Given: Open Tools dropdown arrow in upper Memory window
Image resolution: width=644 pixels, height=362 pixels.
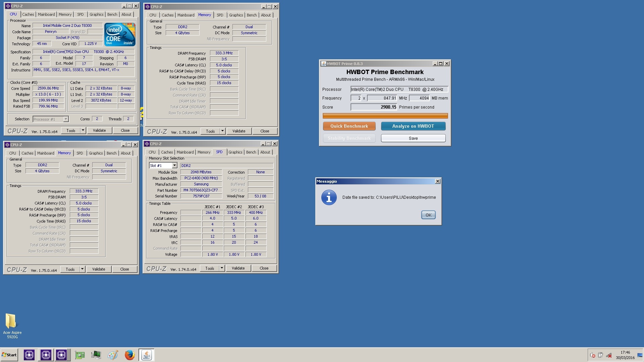Looking at the screenshot, I should click(222, 131).
